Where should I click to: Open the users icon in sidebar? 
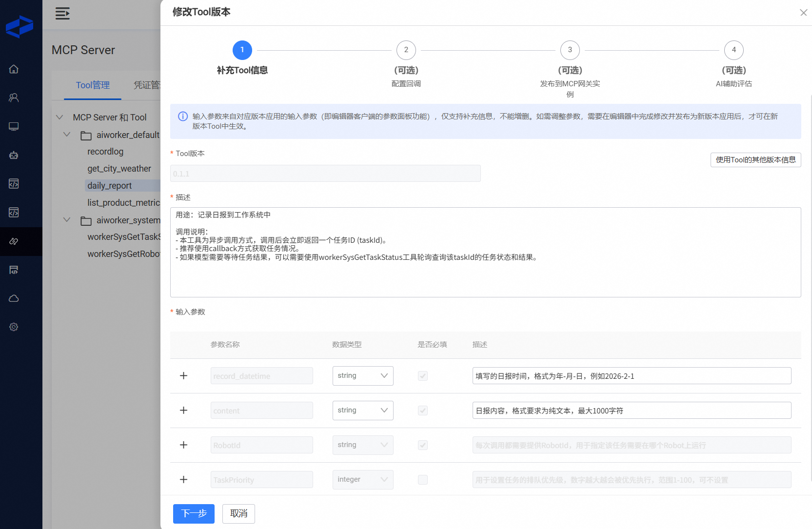14,98
